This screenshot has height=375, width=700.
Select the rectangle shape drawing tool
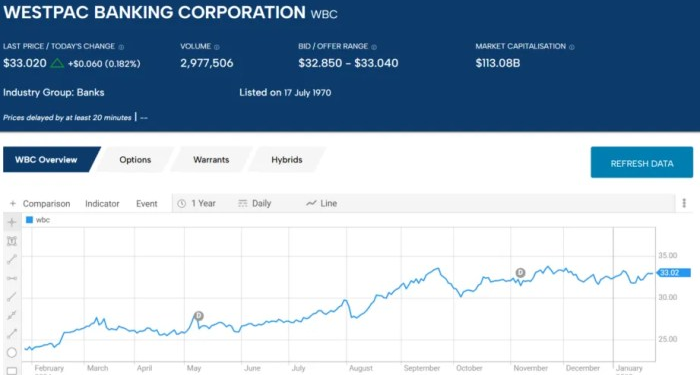point(12,371)
